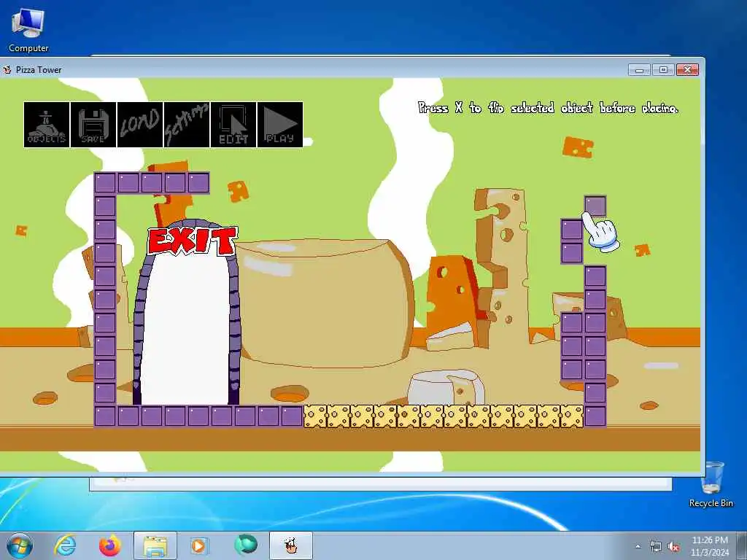Open the Load level button
The width and height of the screenshot is (747, 560).
click(140, 125)
